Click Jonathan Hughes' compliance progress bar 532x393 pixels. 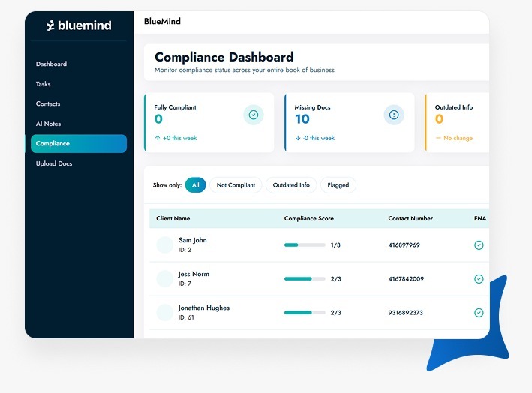pos(305,312)
